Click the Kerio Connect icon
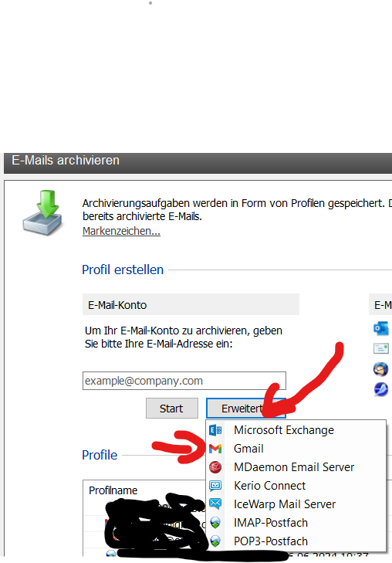This screenshot has width=392, height=563. tap(215, 486)
